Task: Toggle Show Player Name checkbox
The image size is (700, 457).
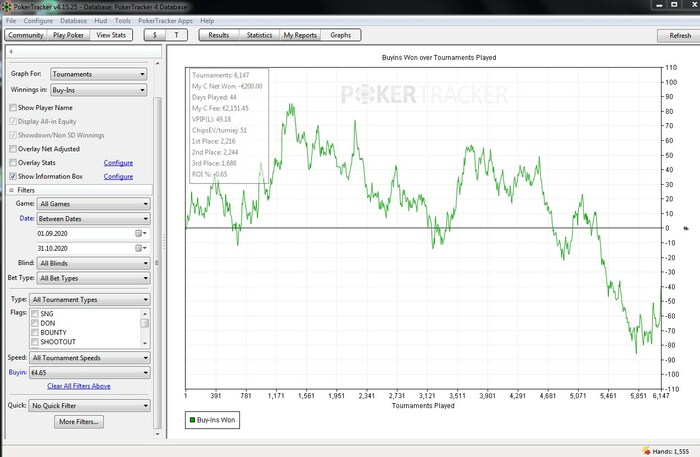Action: coord(13,108)
